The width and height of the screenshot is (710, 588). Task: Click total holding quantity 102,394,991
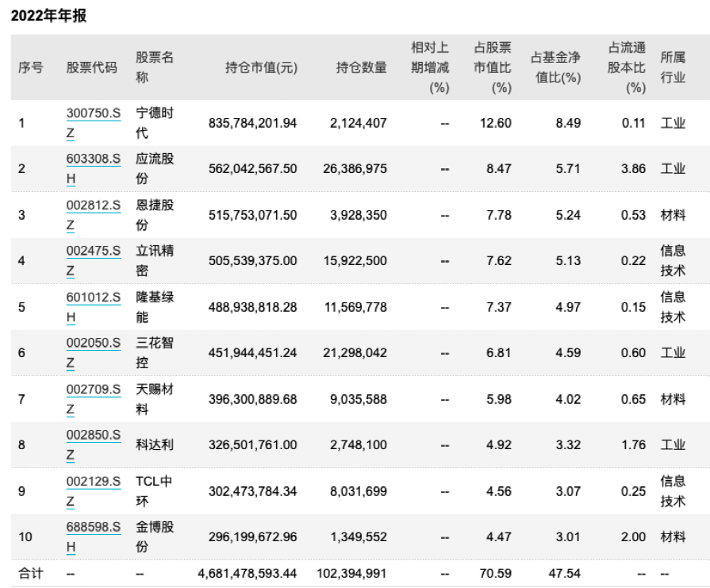(352, 574)
